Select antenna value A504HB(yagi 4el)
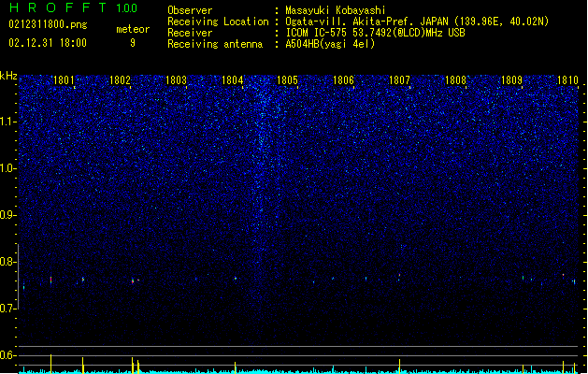Screen dimensions: 588x374 [330, 44]
